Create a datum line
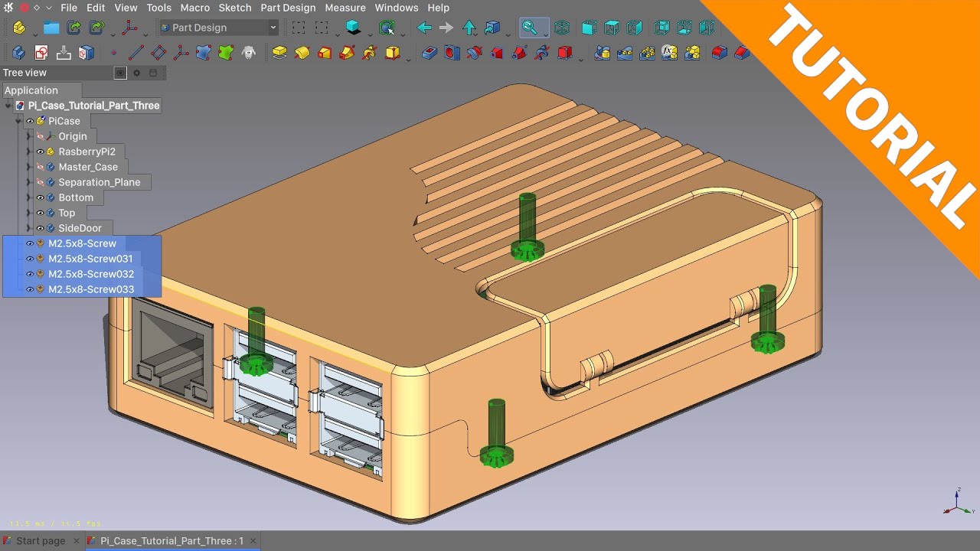 point(136,53)
